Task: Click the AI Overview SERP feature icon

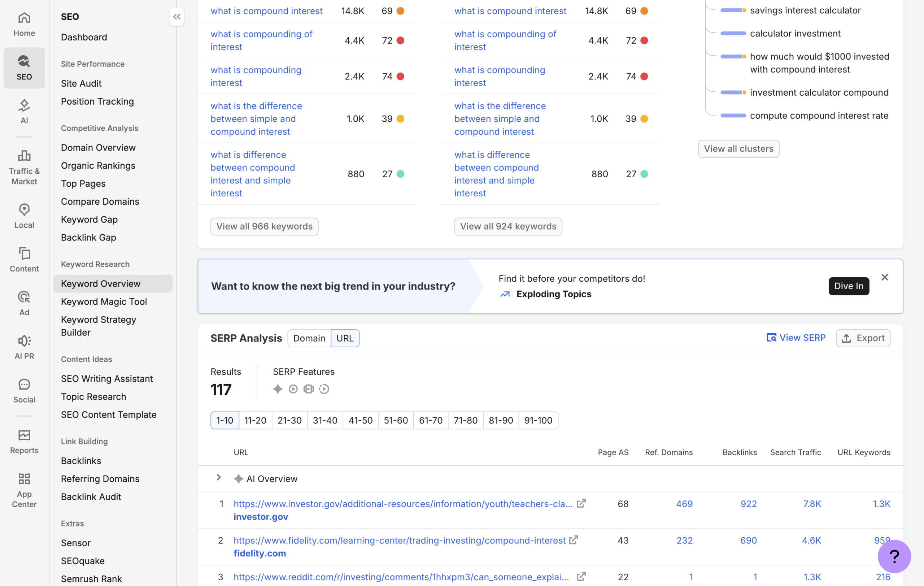Action: pyautogui.click(x=278, y=389)
